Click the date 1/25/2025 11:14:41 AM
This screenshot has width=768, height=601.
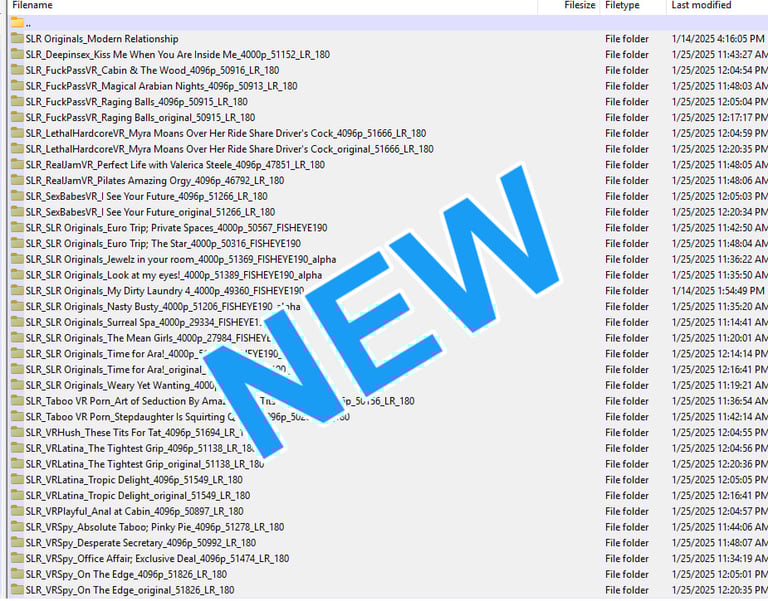[720, 322]
